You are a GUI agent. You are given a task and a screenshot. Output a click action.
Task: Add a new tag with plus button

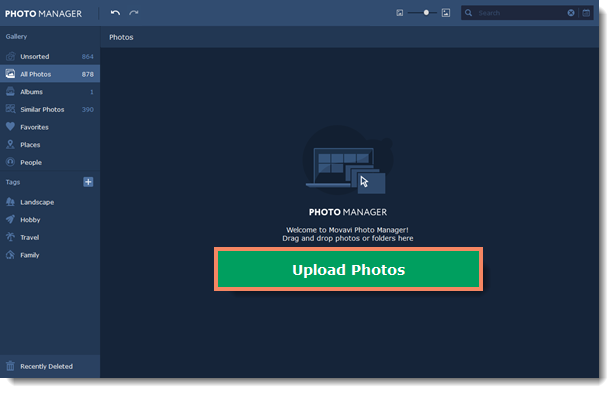click(88, 182)
